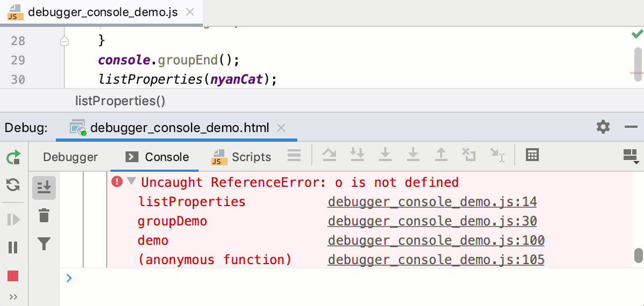Image resolution: width=644 pixels, height=306 pixels.
Task: Switch to the Scripts tab
Action: (242, 157)
